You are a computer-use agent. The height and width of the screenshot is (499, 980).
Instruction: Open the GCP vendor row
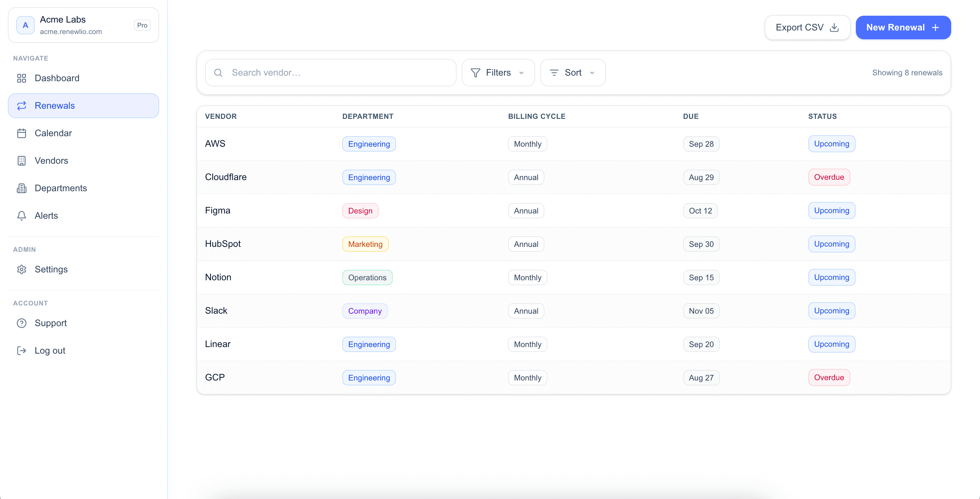click(574, 378)
